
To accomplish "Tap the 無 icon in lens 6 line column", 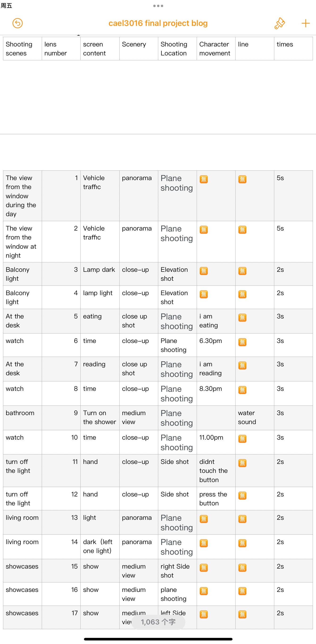I will pyautogui.click(x=242, y=342).
